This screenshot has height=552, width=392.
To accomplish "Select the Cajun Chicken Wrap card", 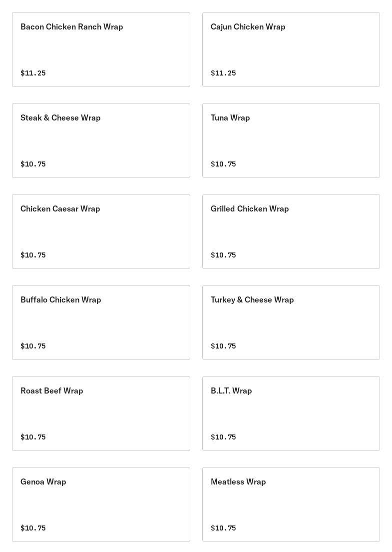I will 291,49.
